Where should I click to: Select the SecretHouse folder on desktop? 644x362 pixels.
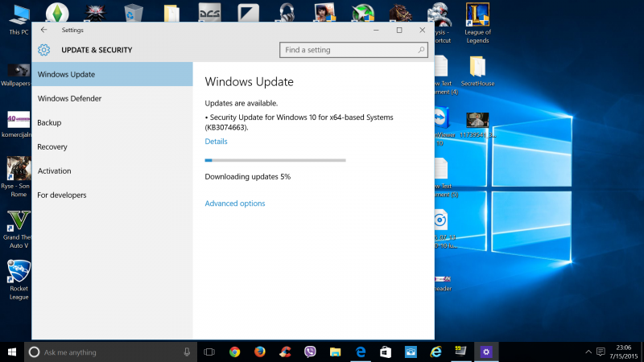pyautogui.click(x=477, y=72)
